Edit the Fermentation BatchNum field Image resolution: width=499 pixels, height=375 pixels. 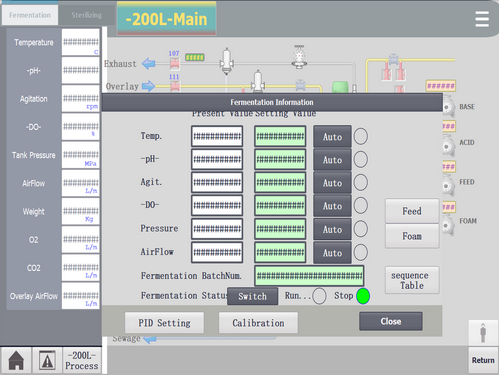[x=309, y=276]
